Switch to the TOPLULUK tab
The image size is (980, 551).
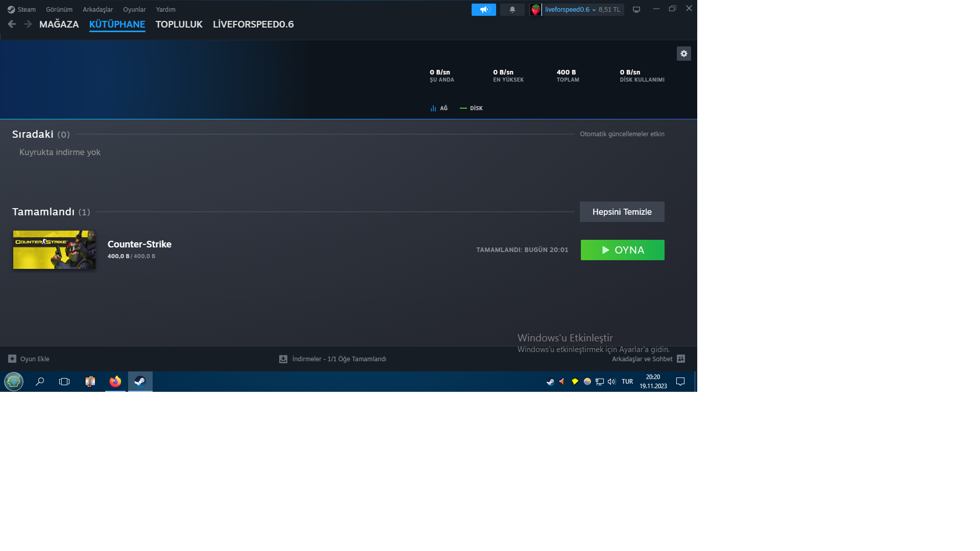[179, 24]
